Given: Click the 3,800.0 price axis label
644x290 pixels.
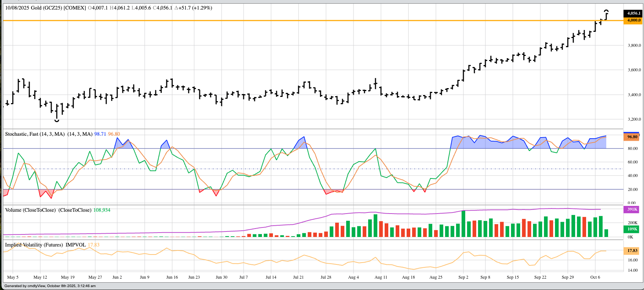Looking at the screenshot, I should click(634, 45).
